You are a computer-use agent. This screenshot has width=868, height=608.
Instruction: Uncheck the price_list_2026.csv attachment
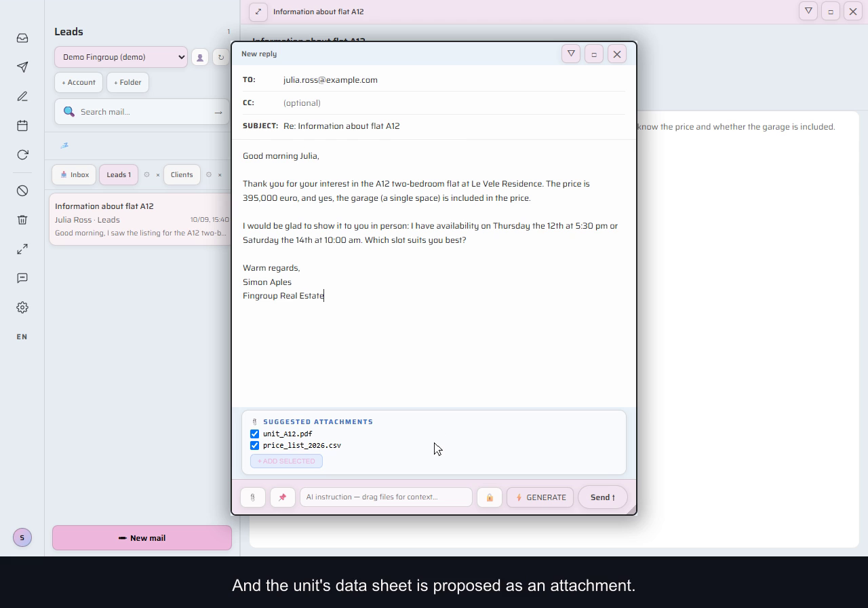(254, 445)
